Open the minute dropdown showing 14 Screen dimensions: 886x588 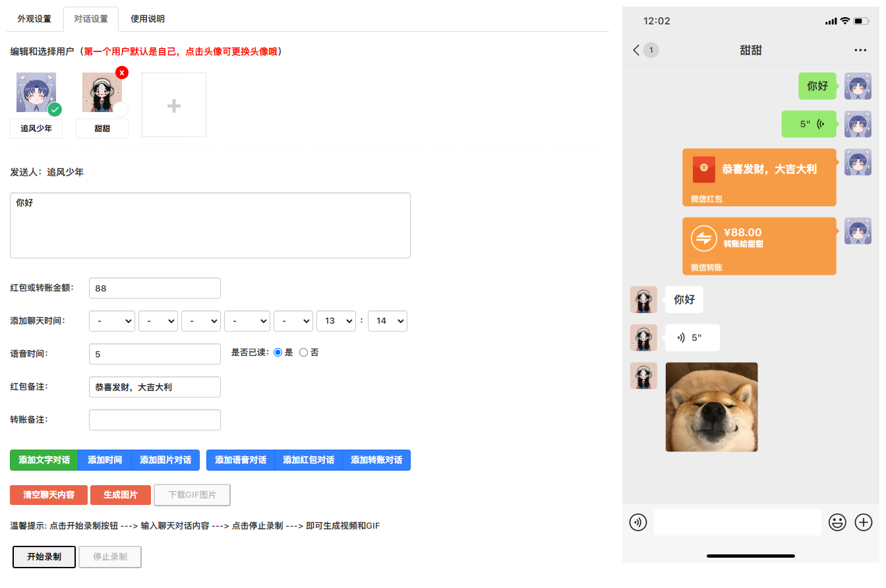click(387, 321)
